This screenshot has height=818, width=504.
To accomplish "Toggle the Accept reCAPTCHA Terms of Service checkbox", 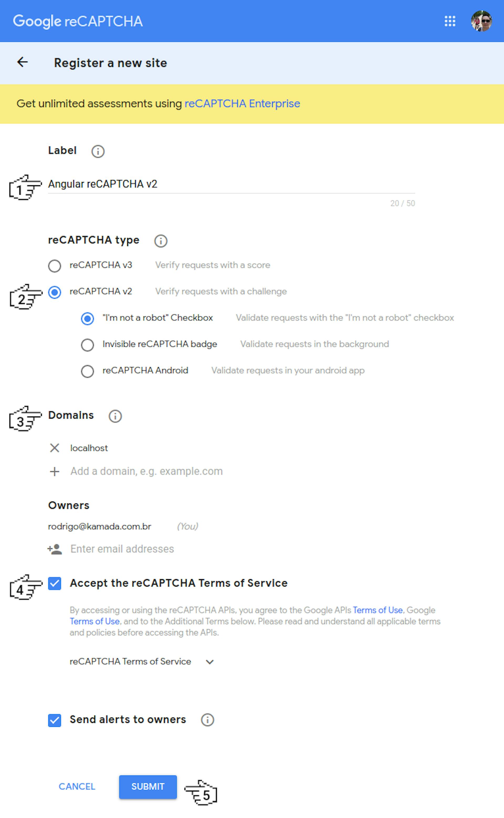I will [x=55, y=583].
